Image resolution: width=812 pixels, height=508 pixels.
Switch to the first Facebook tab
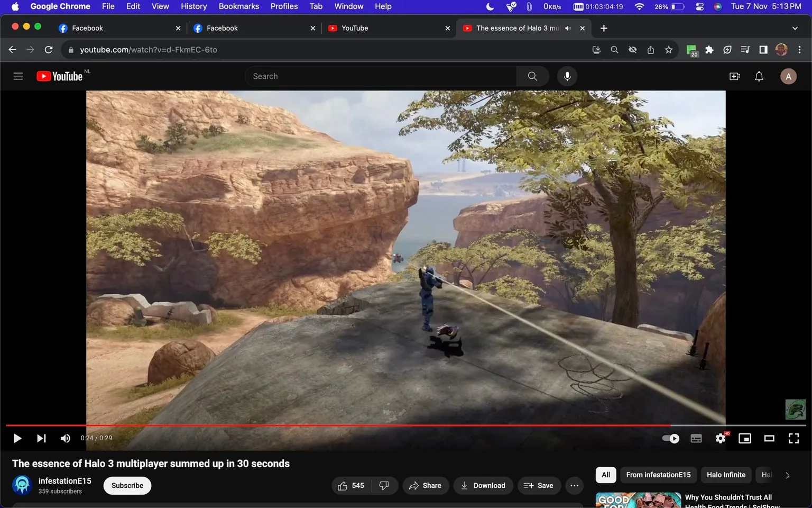click(x=87, y=28)
